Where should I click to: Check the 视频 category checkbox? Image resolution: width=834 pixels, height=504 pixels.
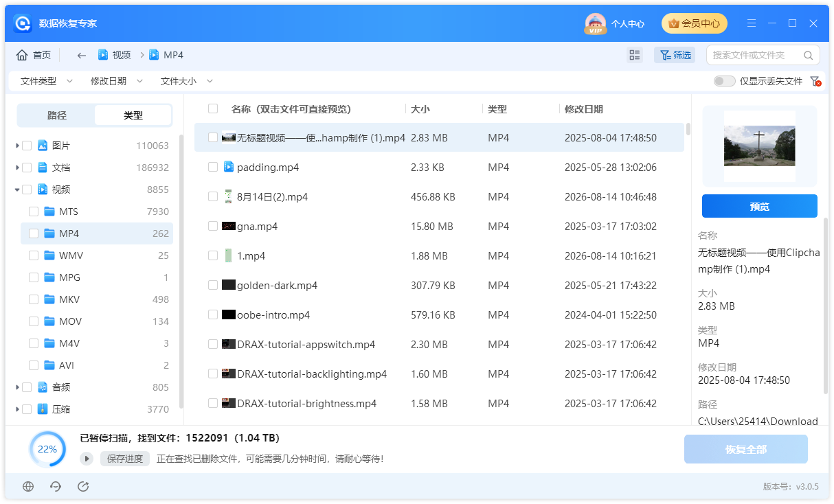click(x=27, y=190)
